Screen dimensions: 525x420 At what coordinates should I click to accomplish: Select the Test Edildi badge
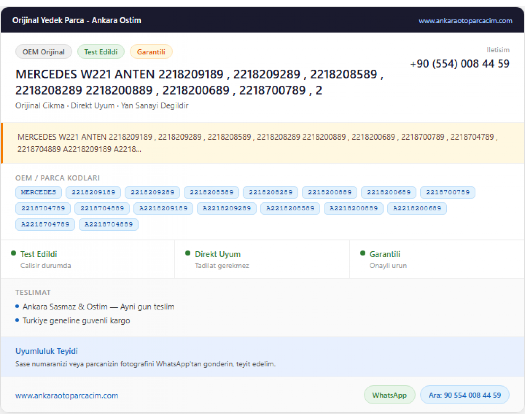pyautogui.click(x=101, y=52)
